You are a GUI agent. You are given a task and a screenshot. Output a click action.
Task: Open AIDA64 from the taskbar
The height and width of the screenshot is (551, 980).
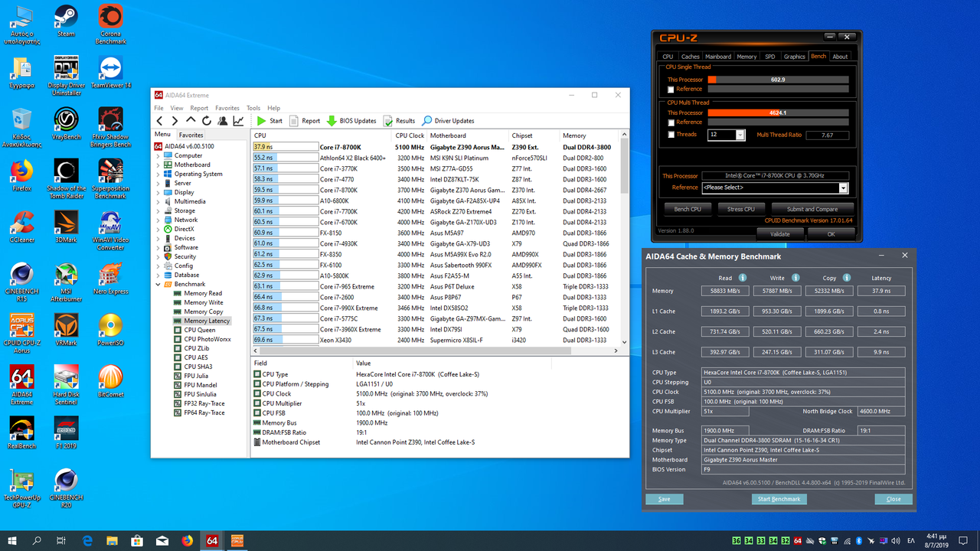point(212,540)
